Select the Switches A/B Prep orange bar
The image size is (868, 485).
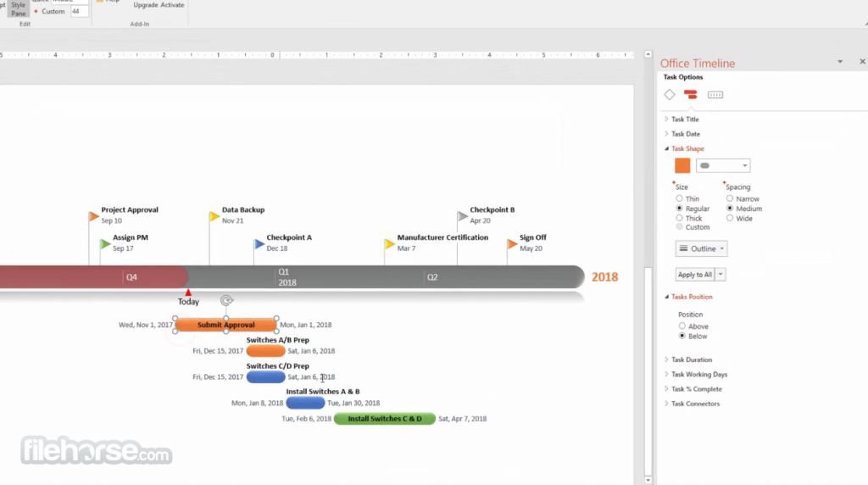[265, 351]
